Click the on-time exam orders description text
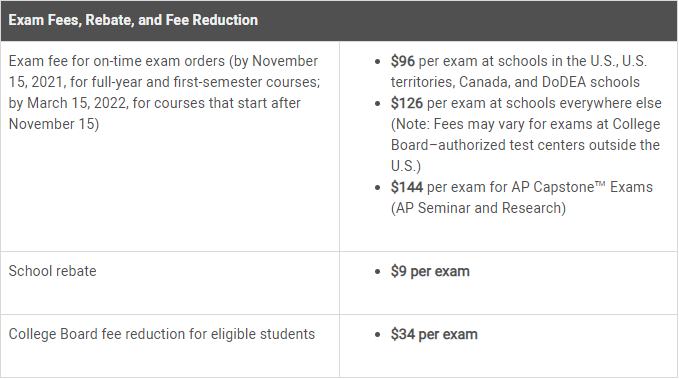 [x=164, y=93]
